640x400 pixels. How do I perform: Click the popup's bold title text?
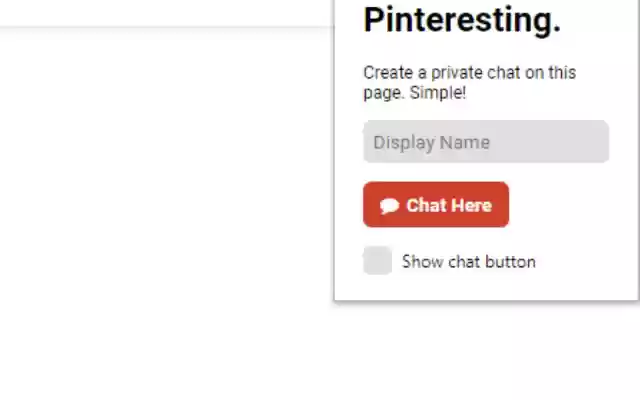(x=462, y=20)
